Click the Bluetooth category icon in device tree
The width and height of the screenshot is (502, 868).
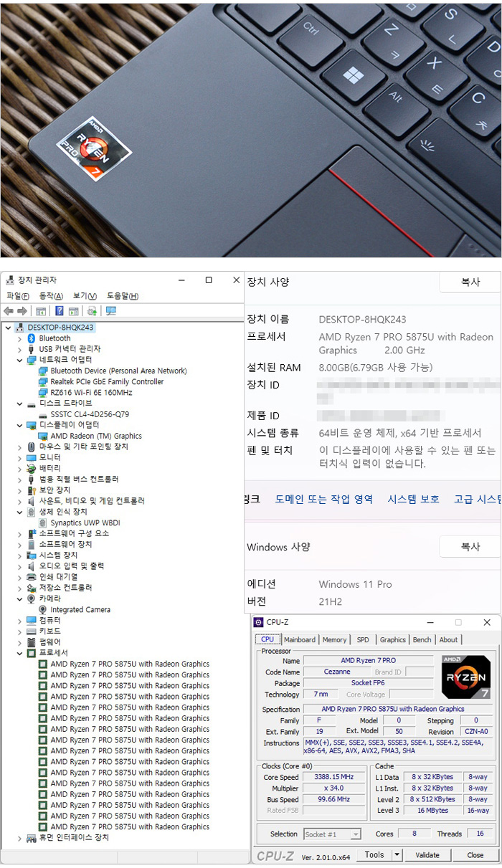[32, 338]
